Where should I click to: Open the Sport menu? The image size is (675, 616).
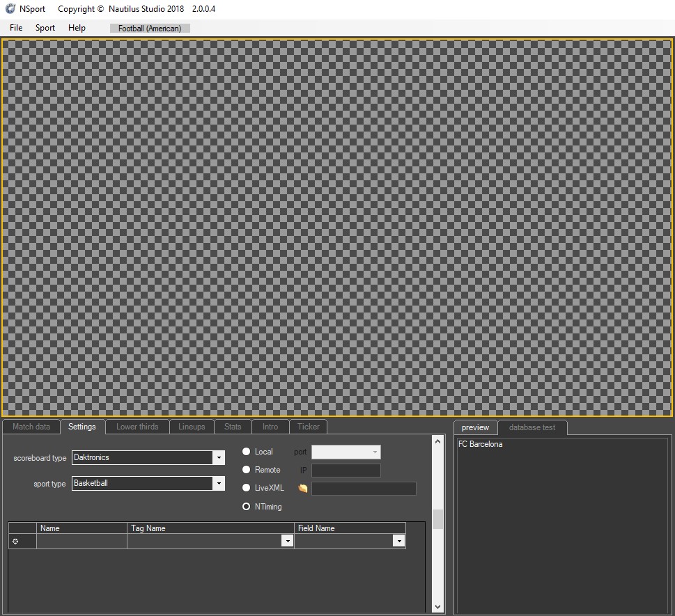point(45,28)
